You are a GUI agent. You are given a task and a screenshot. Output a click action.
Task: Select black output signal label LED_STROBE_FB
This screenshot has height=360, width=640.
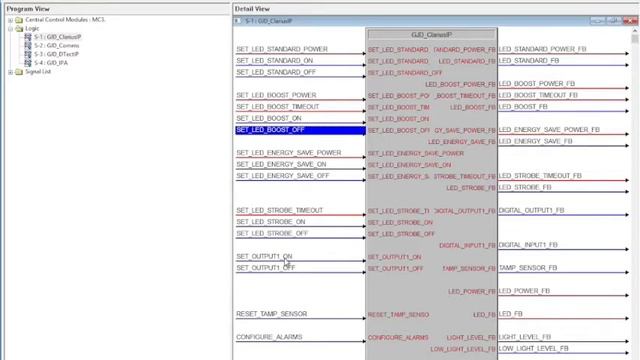pyautogui.click(x=525, y=187)
